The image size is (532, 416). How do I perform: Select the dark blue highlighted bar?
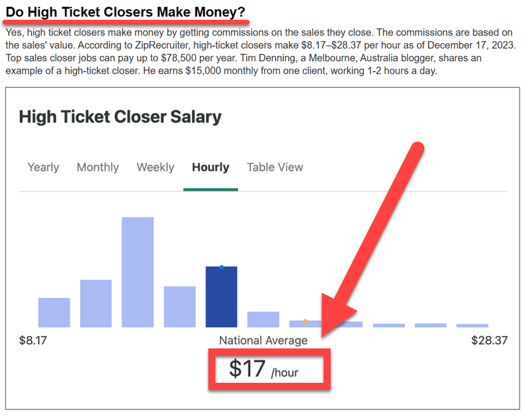click(221, 297)
